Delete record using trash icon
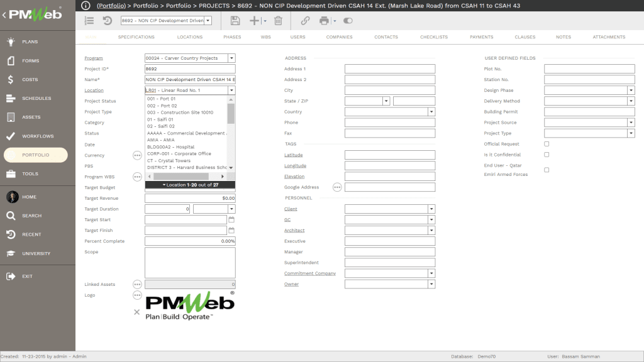Image resolution: width=644 pixels, height=362 pixels. click(278, 21)
